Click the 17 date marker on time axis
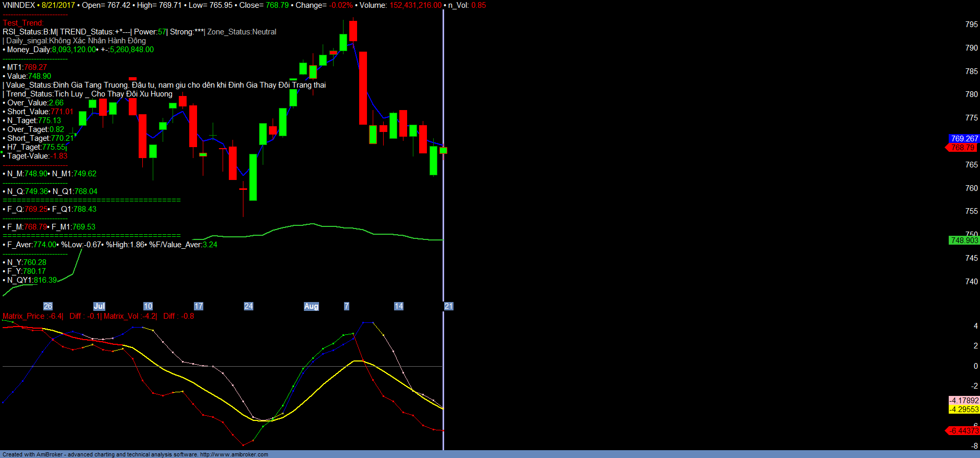980x458 pixels. (x=199, y=306)
